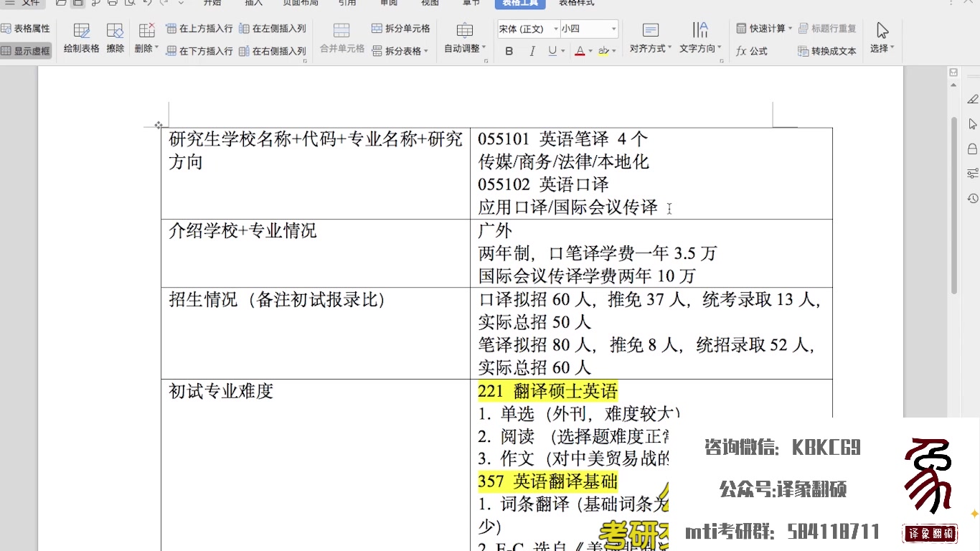Screen dimensions: 980x551
Task: Open the 选择 select dropdown
Action: (x=882, y=39)
